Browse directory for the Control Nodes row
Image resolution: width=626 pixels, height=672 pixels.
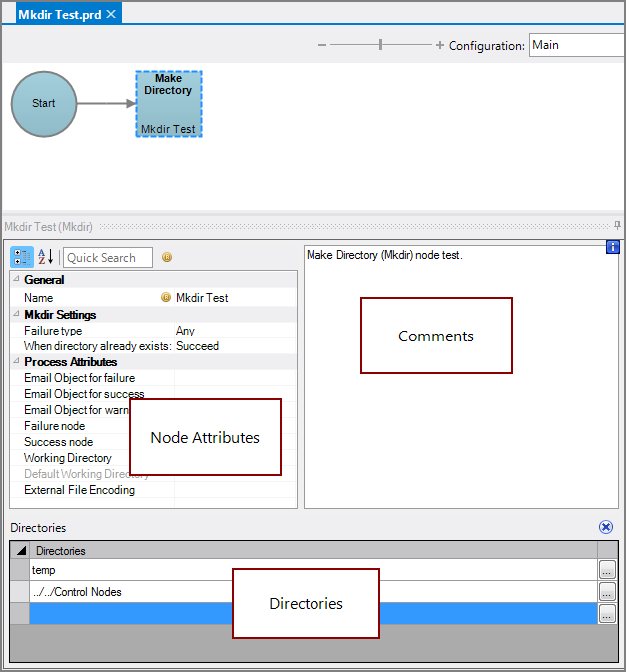tap(607, 592)
